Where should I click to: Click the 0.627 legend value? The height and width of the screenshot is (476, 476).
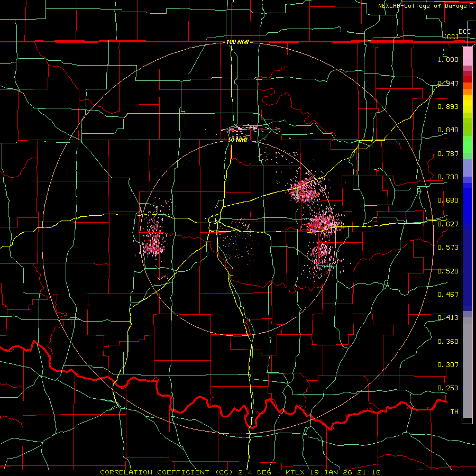[448, 224]
